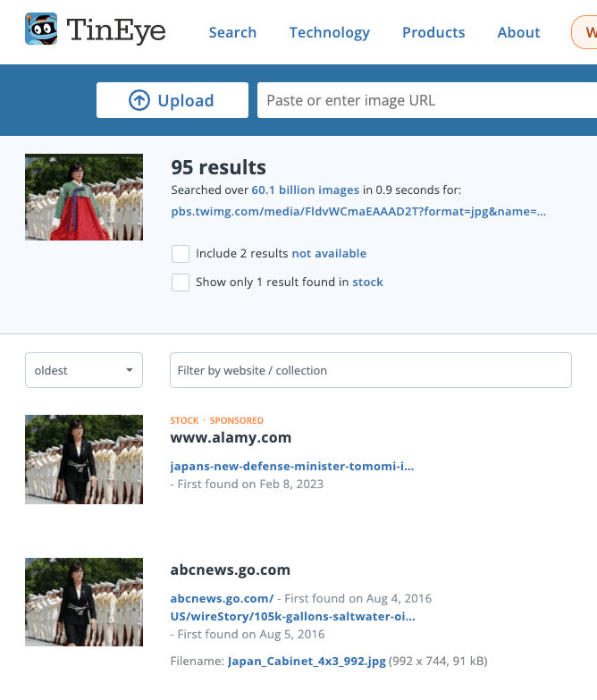Open the abcnews.go.com/ link
This screenshot has height=700, width=597.
(222, 598)
